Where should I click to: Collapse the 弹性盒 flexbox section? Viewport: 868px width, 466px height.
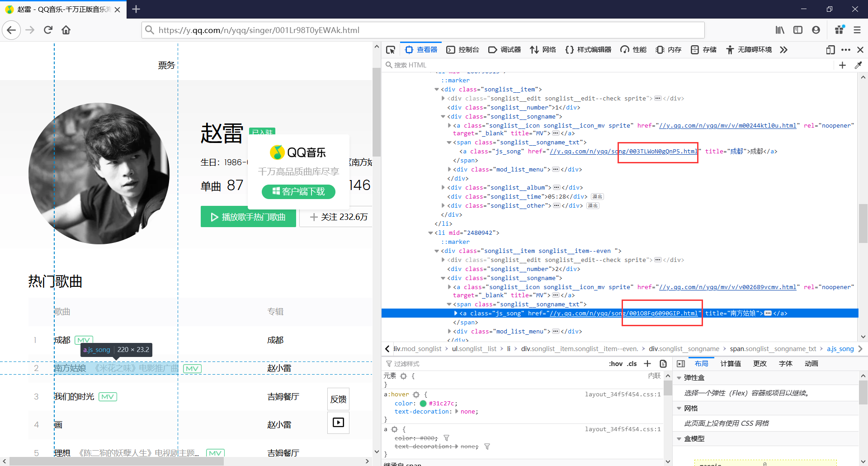tap(679, 378)
